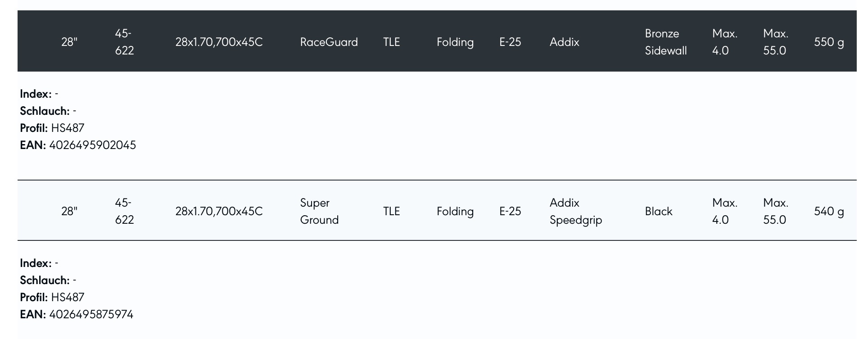
Task: Click EAN number 4026495902045
Action: (92, 145)
